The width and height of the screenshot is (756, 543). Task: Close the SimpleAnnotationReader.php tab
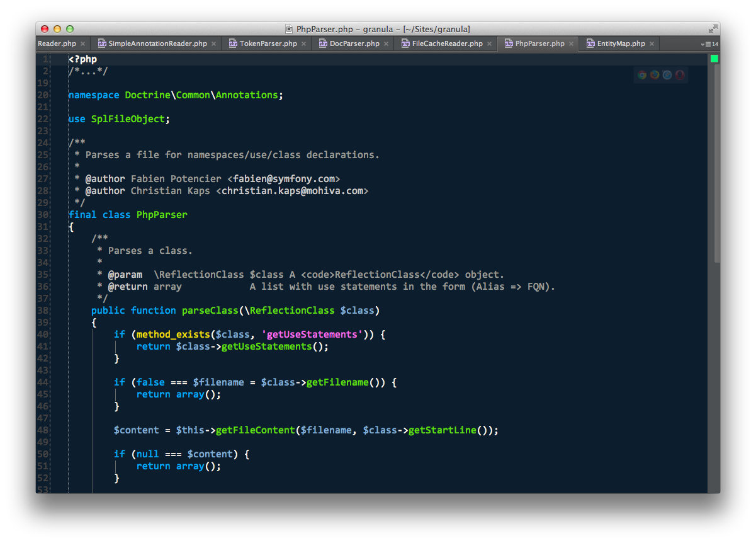coord(213,44)
